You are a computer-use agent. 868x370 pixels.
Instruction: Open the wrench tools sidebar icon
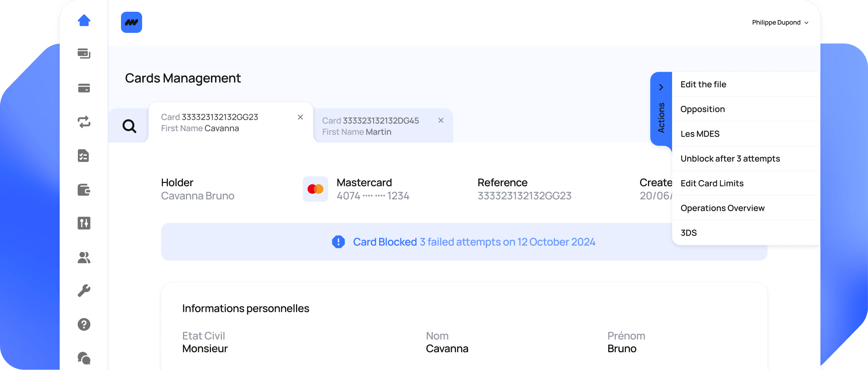84,291
